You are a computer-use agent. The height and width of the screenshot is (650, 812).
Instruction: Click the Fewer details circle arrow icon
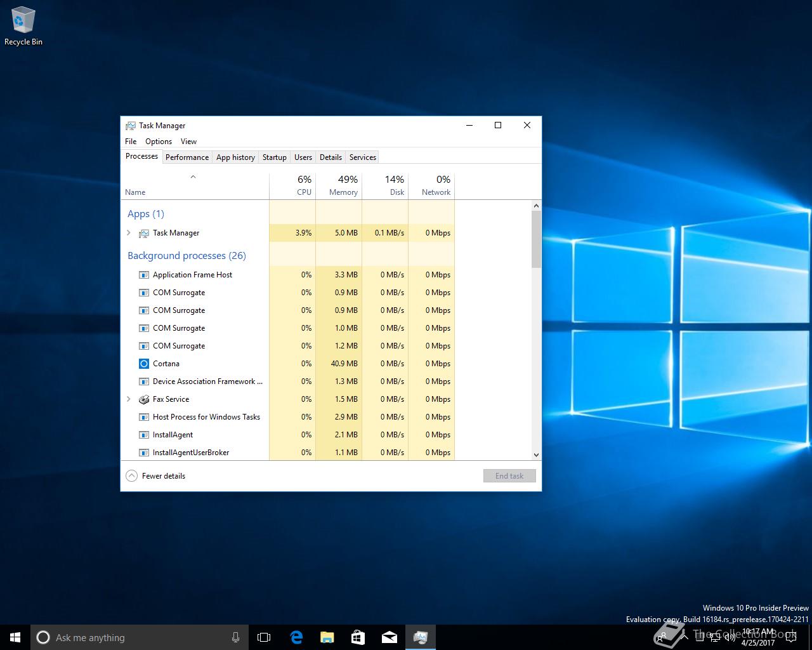coord(131,476)
